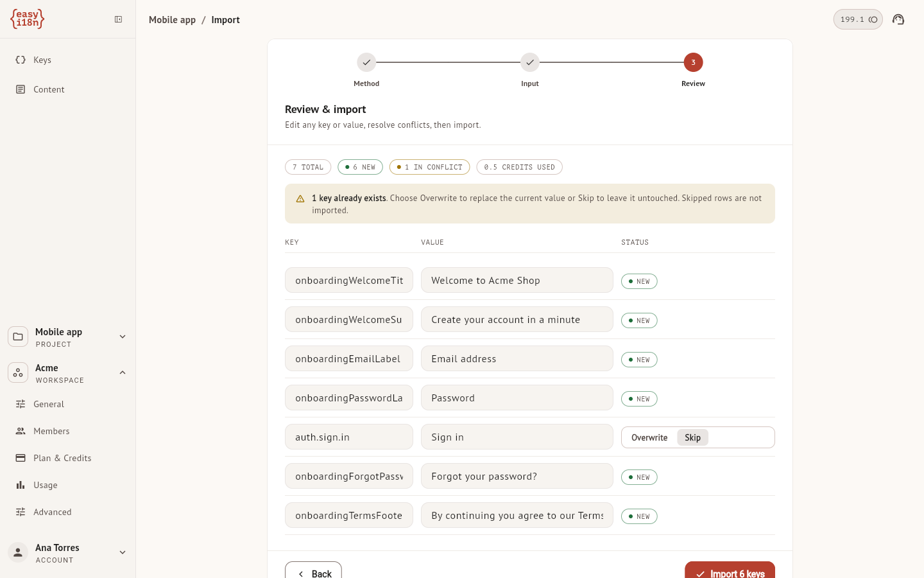Click the support headset icon
Viewport: 924px width, 578px height.
click(x=898, y=19)
